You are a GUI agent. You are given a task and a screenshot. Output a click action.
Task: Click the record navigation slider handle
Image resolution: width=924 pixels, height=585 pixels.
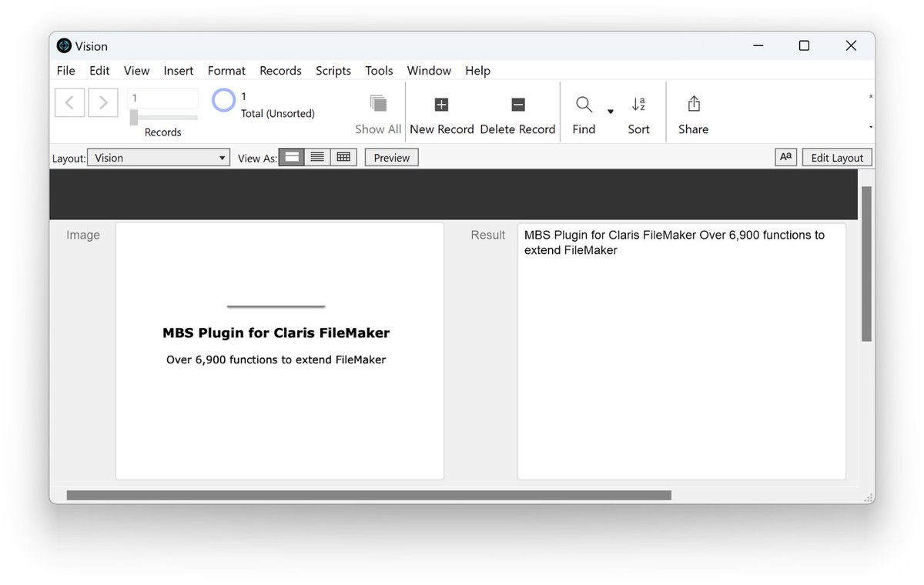(134, 117)
